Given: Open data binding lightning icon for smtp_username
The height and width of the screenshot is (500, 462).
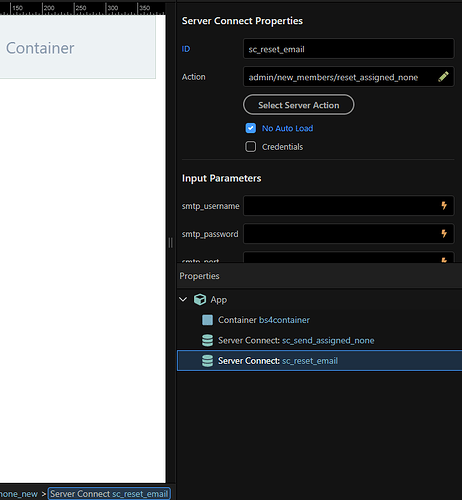Looking at the screenshot, I should pos(444,205).
